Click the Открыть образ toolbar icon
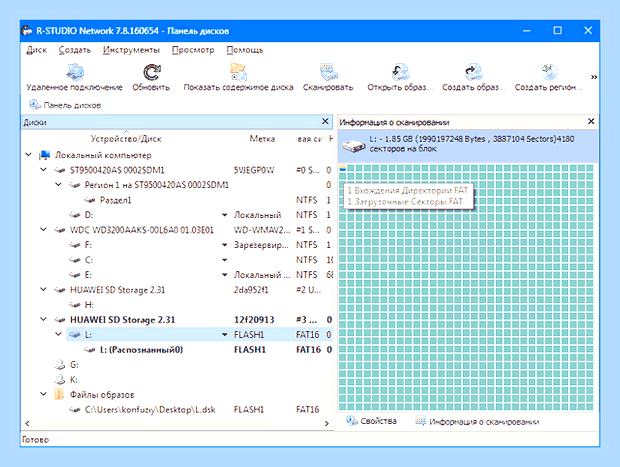This screenshot has height=467, width=620. point(400,72)
